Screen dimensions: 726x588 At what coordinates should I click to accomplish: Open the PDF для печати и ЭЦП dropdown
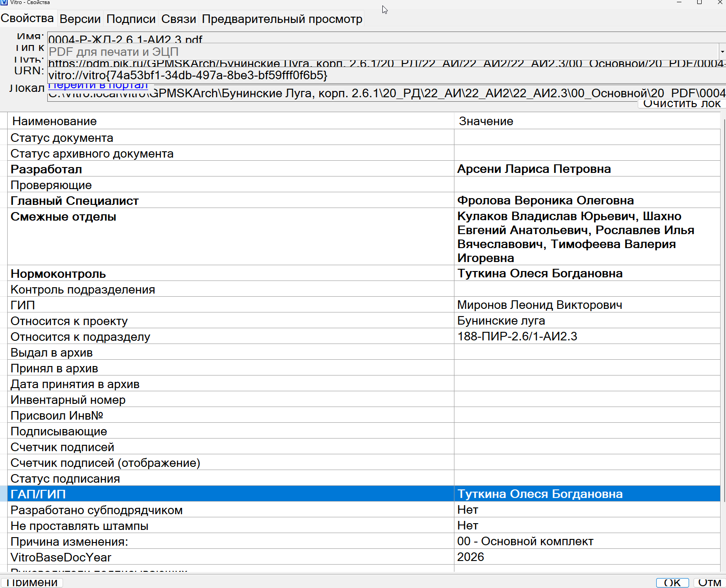tap(722, 52)
